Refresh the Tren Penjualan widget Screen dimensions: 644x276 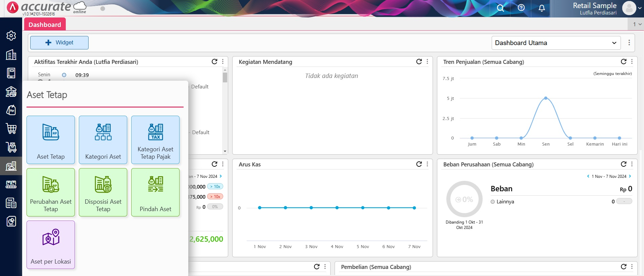click(x=624, y=62)
